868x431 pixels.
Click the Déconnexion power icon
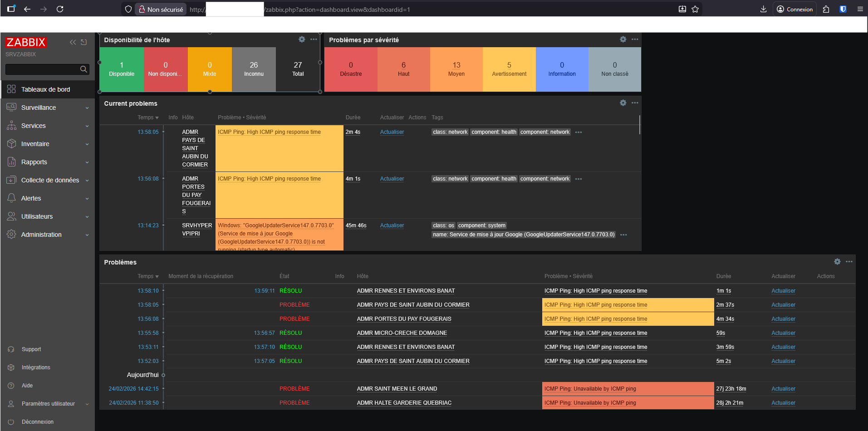click(x=11, y=422)
